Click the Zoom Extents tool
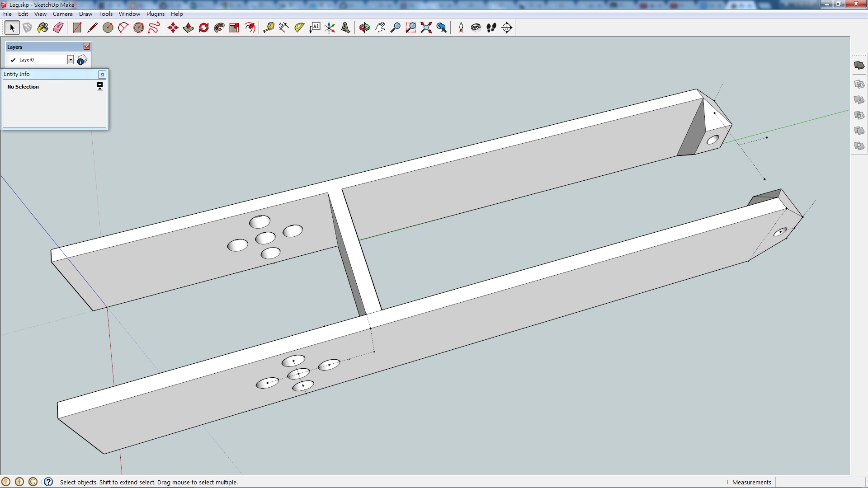868x488 pixels. pyautogui.click(x=426, y=28)
